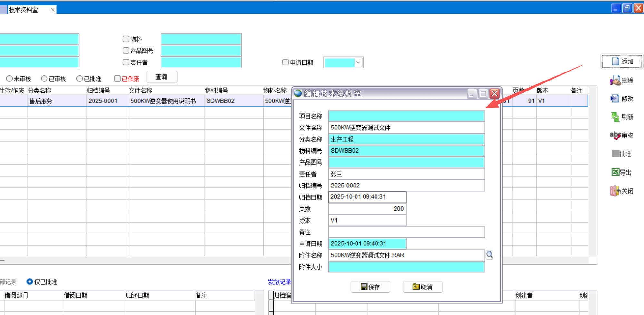Image resolution: width=644 pixels, height=315 pixels.
Task: Select the 已批准 radio option
Action: tap(79, 79)
